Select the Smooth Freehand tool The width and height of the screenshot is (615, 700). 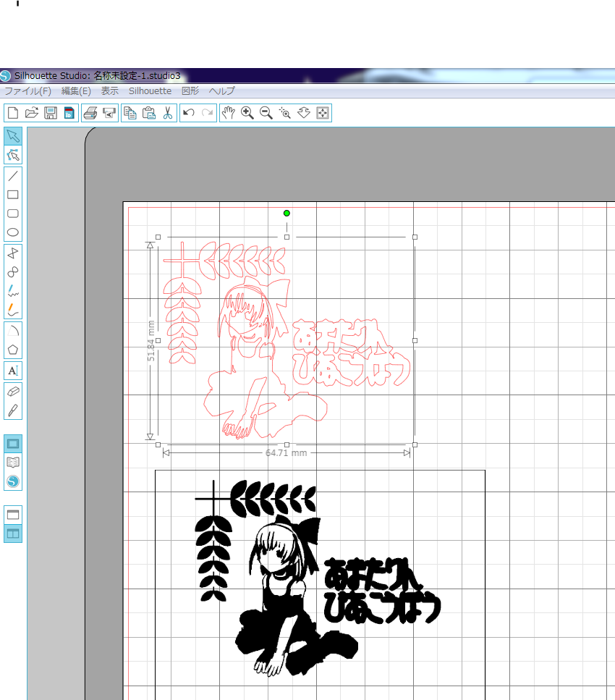coord(13,309)
